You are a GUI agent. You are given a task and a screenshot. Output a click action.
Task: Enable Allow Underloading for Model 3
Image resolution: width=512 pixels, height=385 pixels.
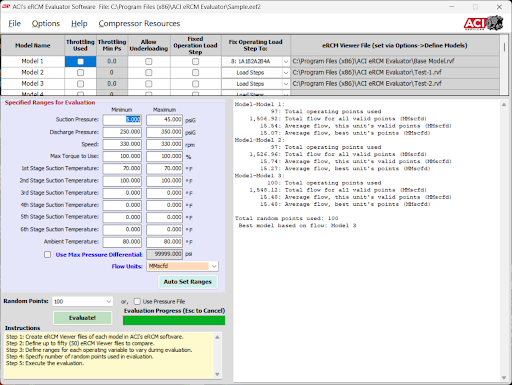point(149,84)
